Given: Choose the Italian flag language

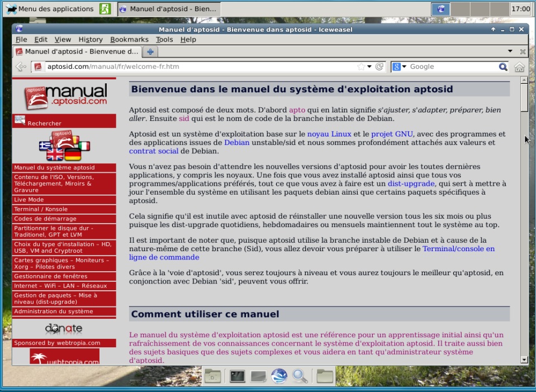Looking at the screenshot, I should (84, 146).
